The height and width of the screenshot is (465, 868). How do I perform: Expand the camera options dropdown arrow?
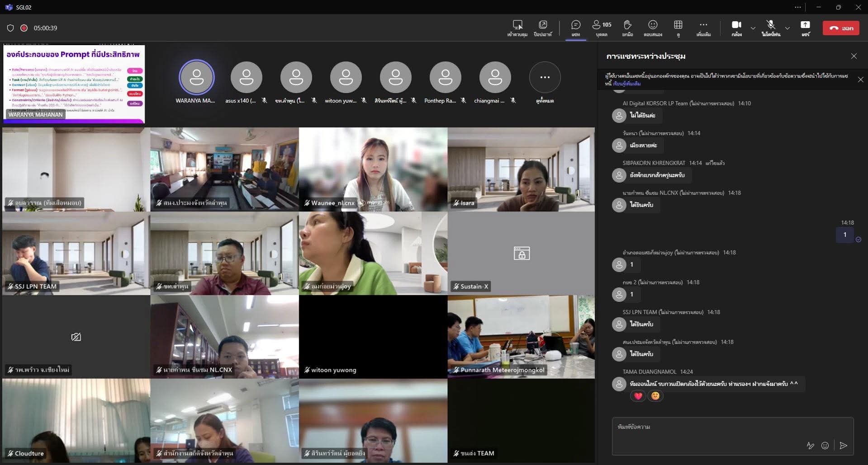coord(753,28)
